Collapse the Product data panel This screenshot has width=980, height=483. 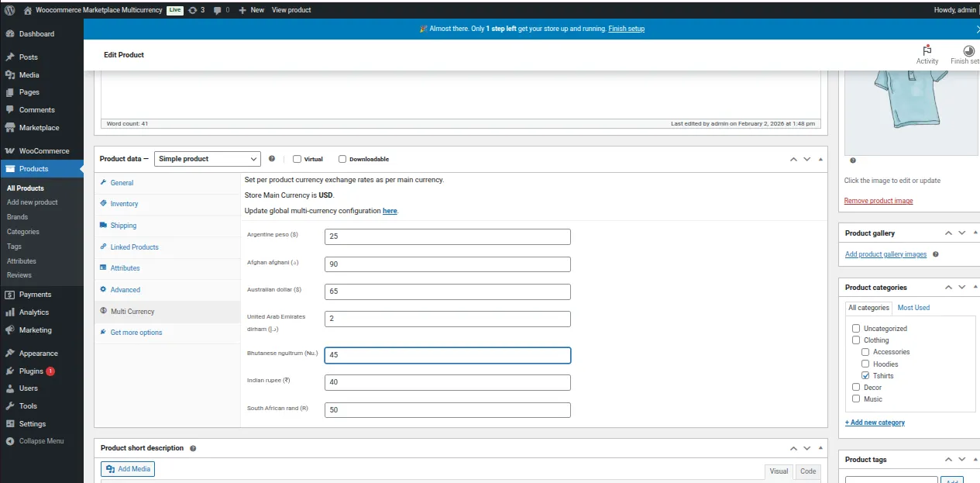point(821,159)
